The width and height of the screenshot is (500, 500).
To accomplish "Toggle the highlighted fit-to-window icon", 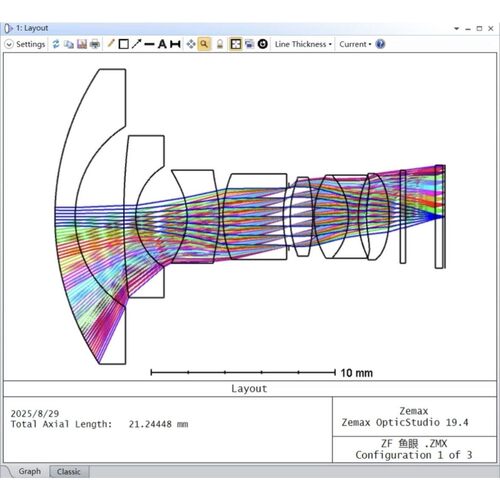I will point(236,44).
